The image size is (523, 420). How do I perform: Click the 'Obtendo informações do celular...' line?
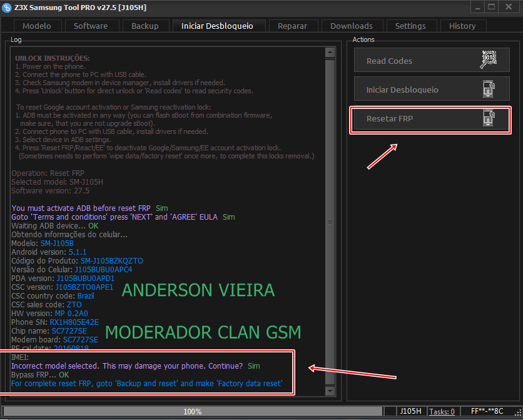coord(69,235)
